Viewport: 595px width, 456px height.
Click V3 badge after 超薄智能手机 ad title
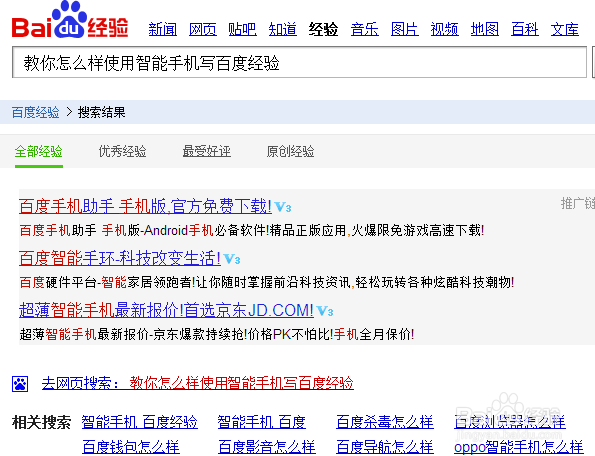click(x=325, y=311)
